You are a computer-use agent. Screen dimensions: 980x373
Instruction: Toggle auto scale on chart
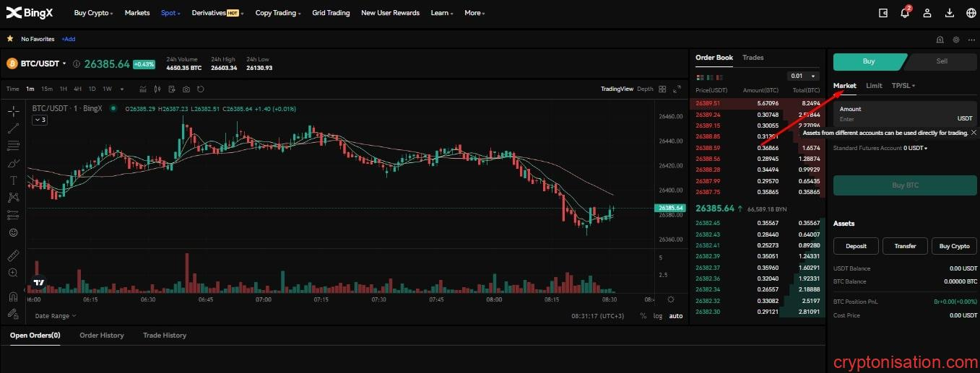coord(675,316)
